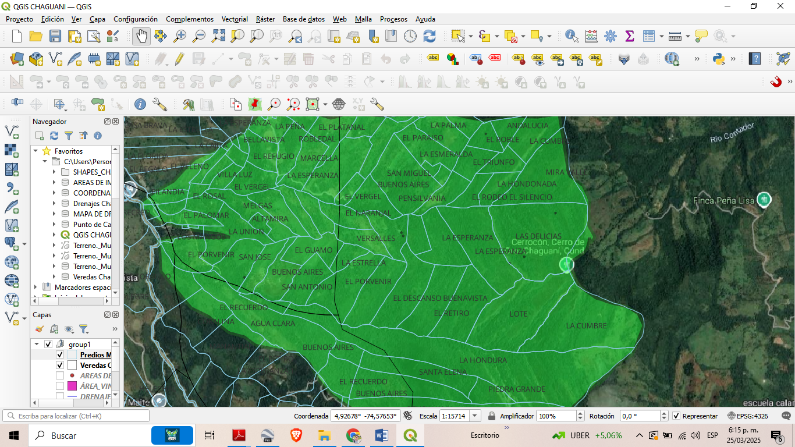795x447 pixels.
Task: Click the Coordenada input field
Action: point(365,415)
